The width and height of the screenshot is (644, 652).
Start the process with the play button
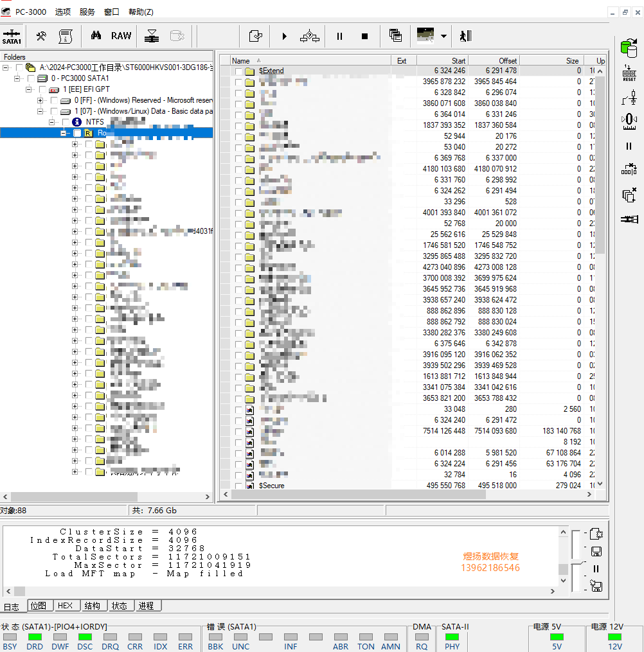(x=284, y=37)
